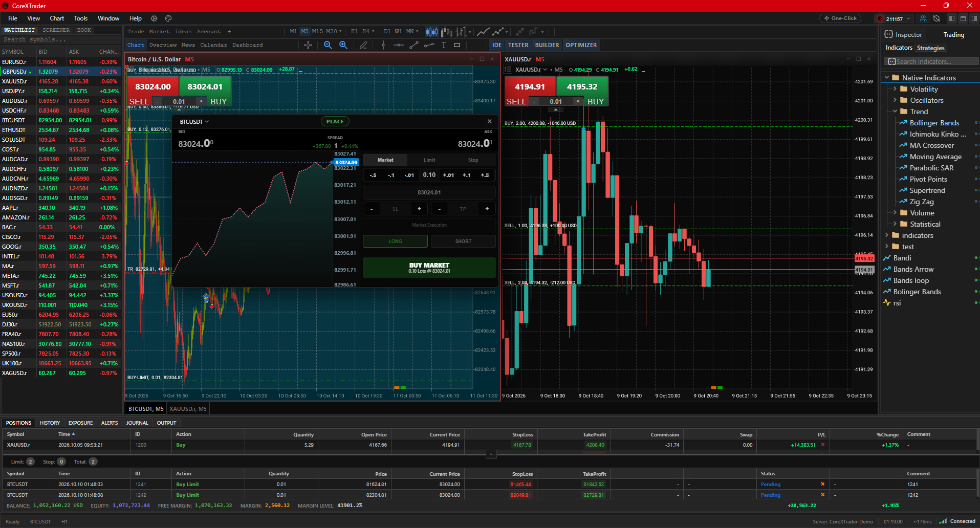The image size is (980, 528).
Task: Open the Tools menu
Action: 81,18
